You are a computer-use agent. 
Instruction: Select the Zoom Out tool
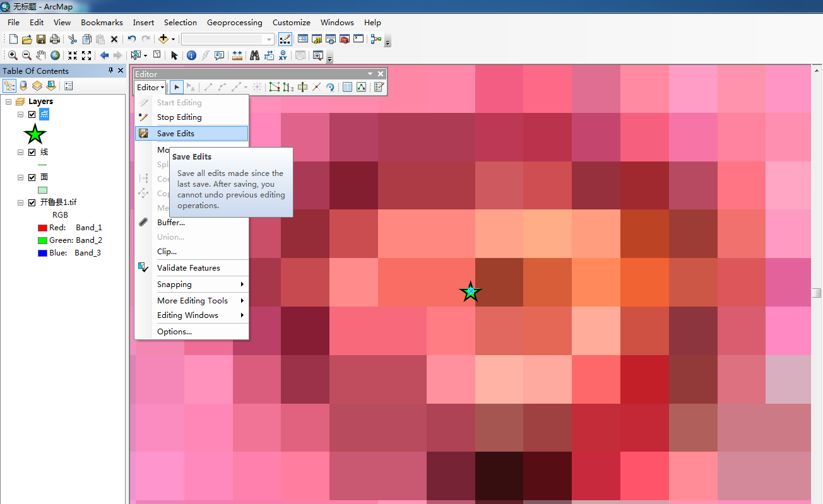point(27,56)
